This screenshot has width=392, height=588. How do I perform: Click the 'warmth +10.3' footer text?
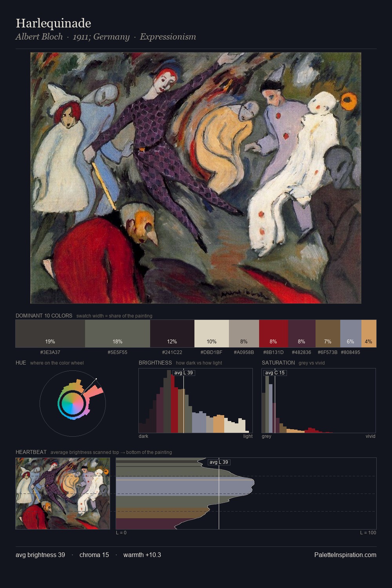click(x=142, y=555)
